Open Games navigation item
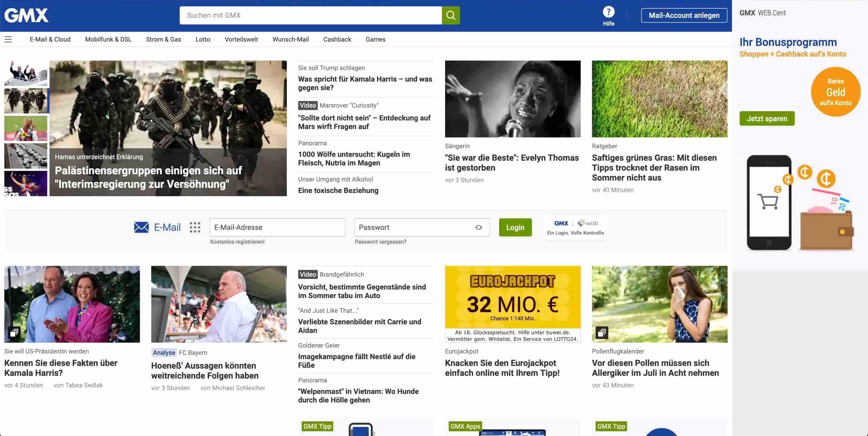This screenshot has height=436, width=868. pos(375,39)
